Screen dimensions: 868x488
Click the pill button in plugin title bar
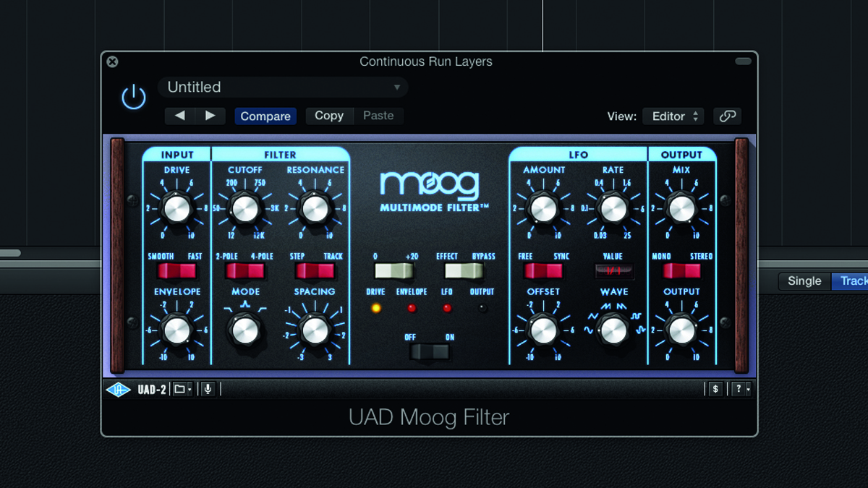point(743,61)
